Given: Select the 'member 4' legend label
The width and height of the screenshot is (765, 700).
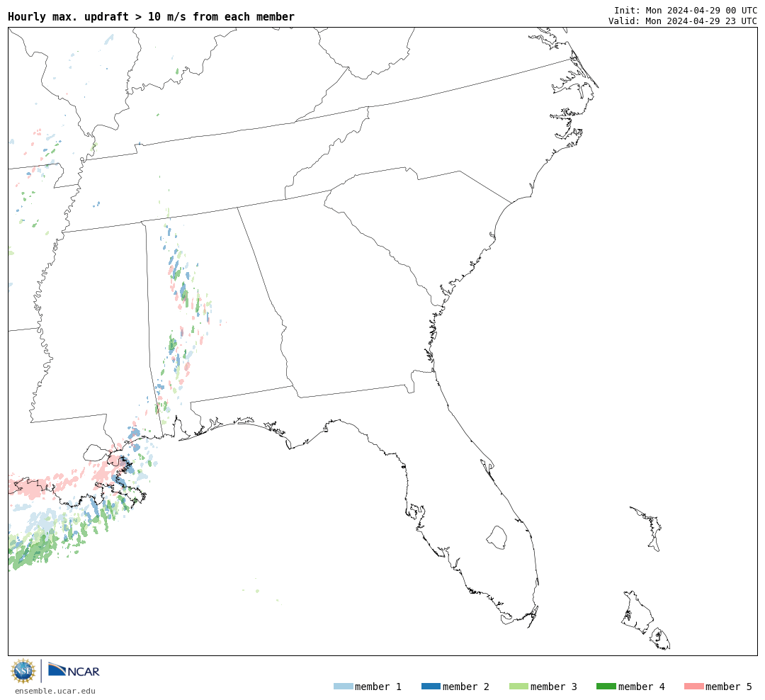Looking at the screenshot, I should click(x=642, y=687).
